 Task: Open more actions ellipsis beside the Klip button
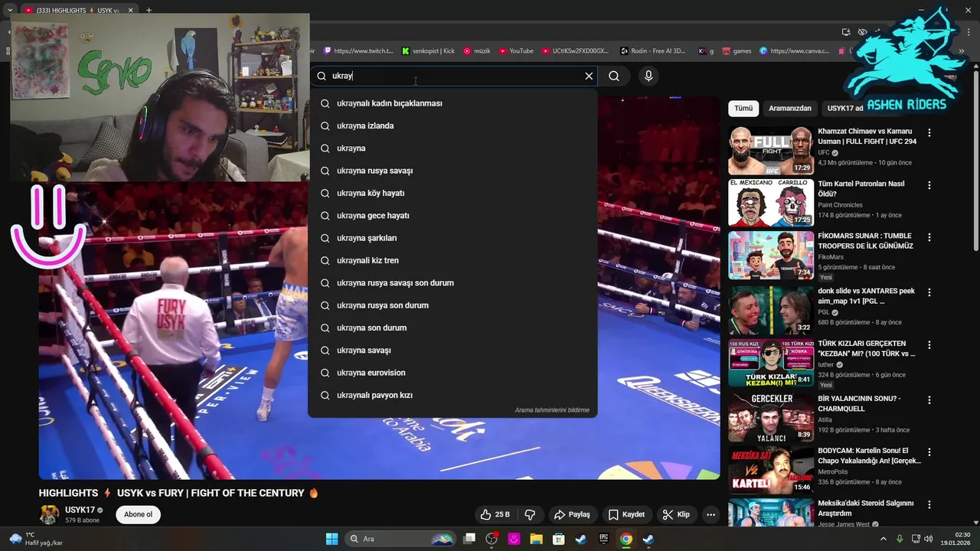pyautogui.click(x=711, y=514)
